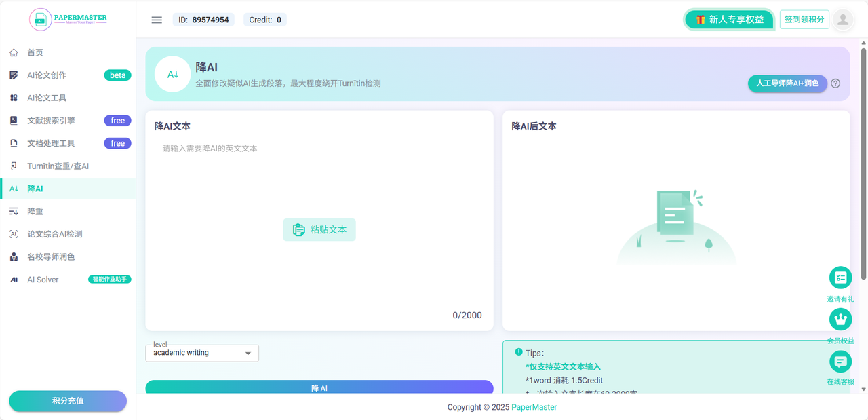Click the 会员权益 crown icon
The width and height of the screenshot is (868, 420).
841,320
